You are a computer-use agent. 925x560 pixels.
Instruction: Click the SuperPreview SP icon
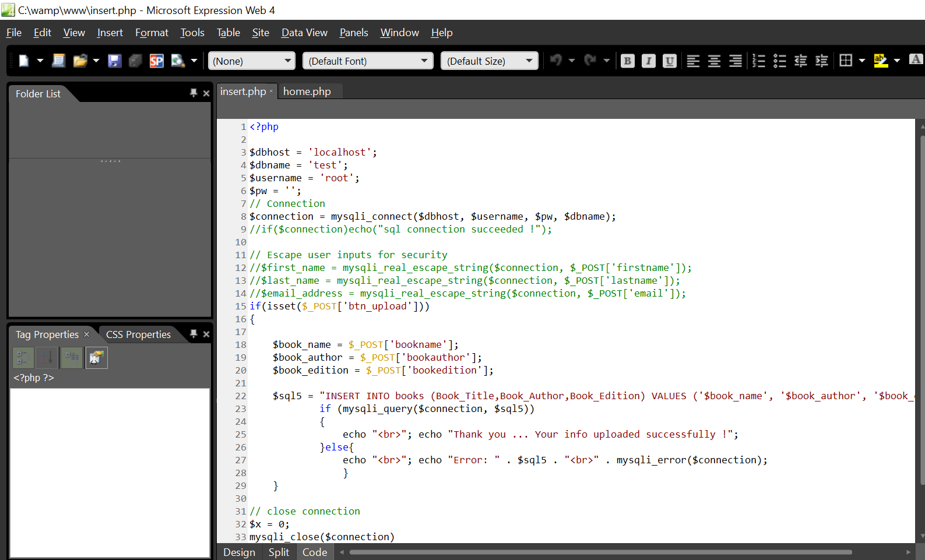pyautogui.click(x=156, y=61)
